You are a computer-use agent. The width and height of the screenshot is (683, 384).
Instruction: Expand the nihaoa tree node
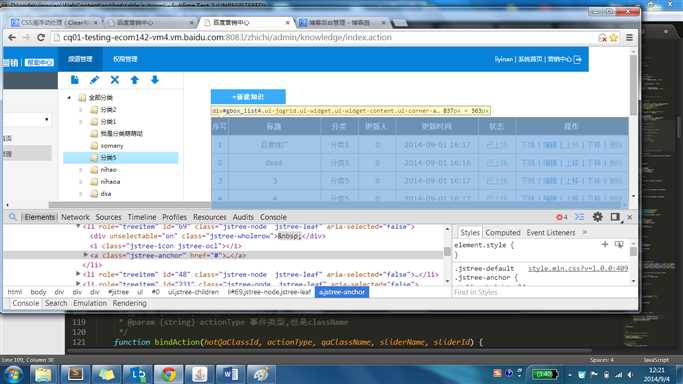tap(81, 182)
